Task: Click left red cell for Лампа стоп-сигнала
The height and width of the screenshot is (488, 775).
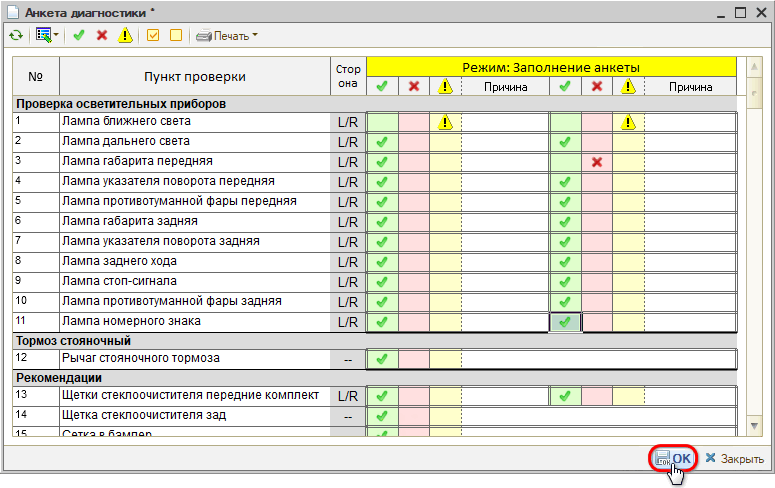Action: pos(413,282)
